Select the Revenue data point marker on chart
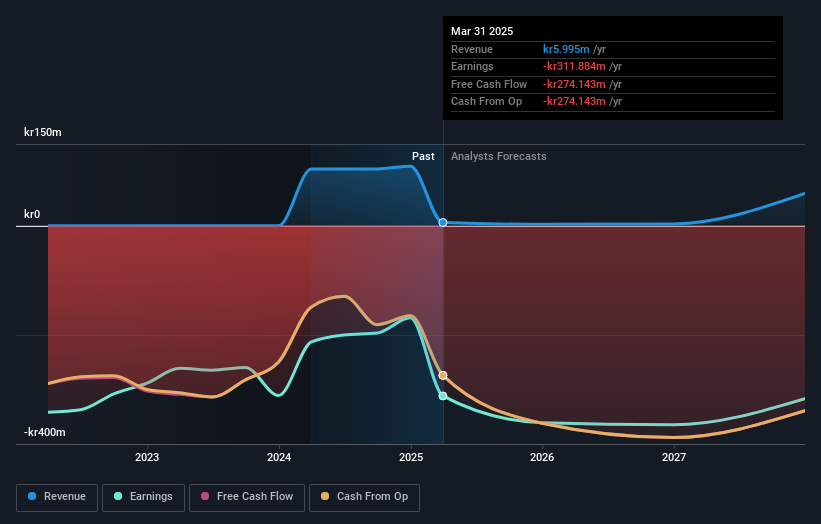This screenshot has height=524, width=821. tap(443, 222)
